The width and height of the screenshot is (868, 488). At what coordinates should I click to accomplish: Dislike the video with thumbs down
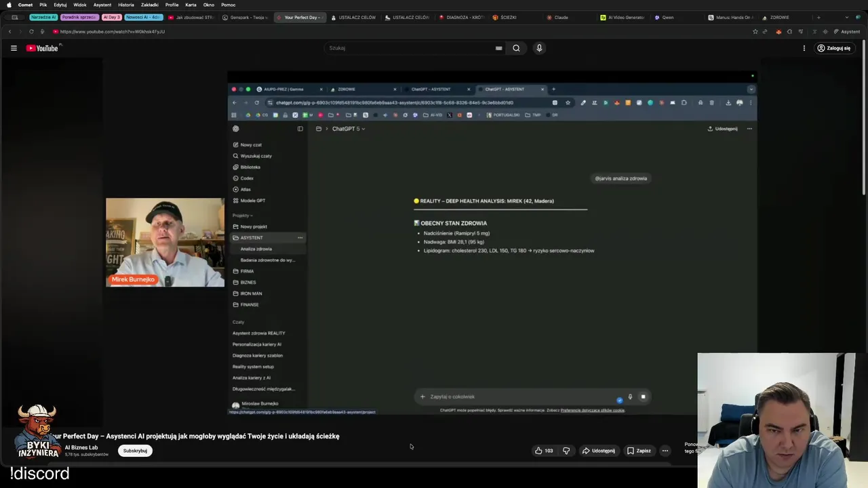[x=566, y=451]
